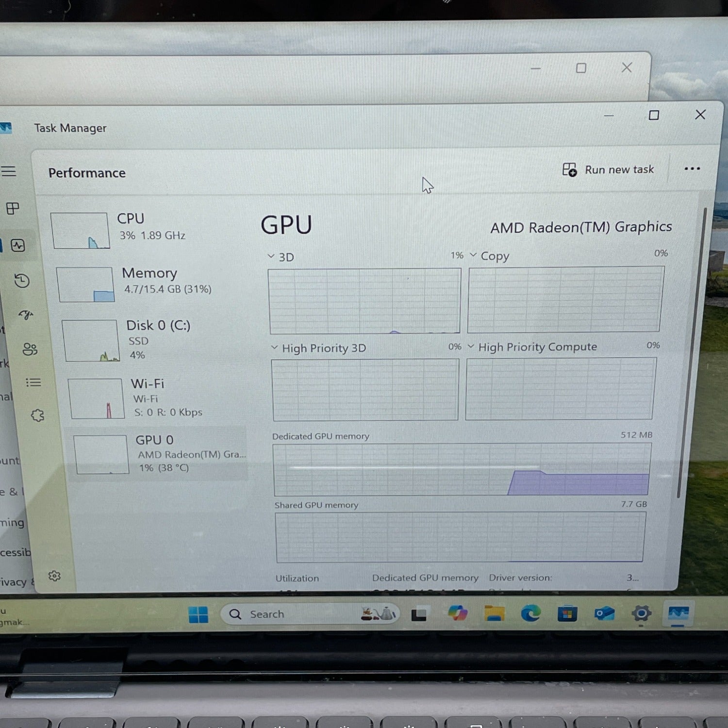Screen dimensions: 728x728
Task: Open the Processes page icon in sidebar
Action: [13, 209]
